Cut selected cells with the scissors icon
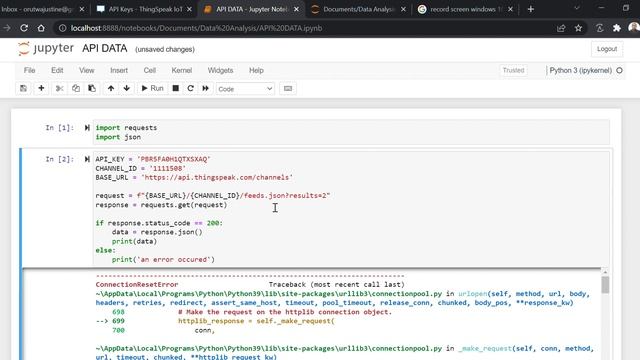 60,89
